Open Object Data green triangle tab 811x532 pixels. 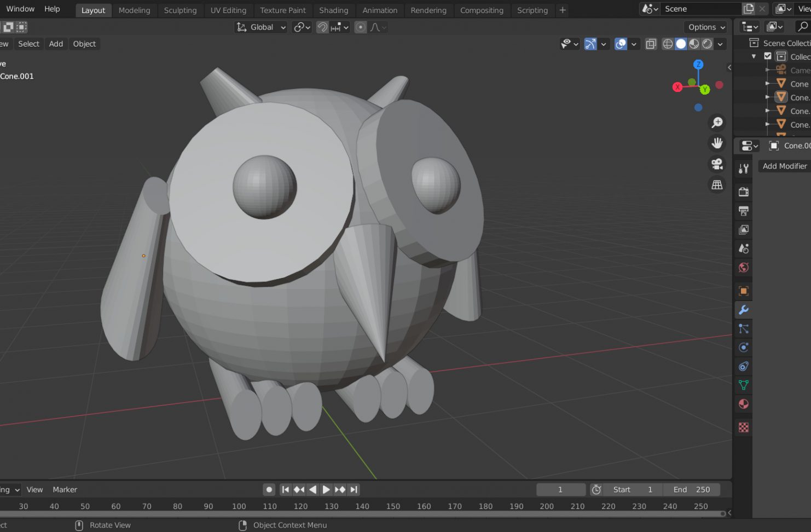743,385
